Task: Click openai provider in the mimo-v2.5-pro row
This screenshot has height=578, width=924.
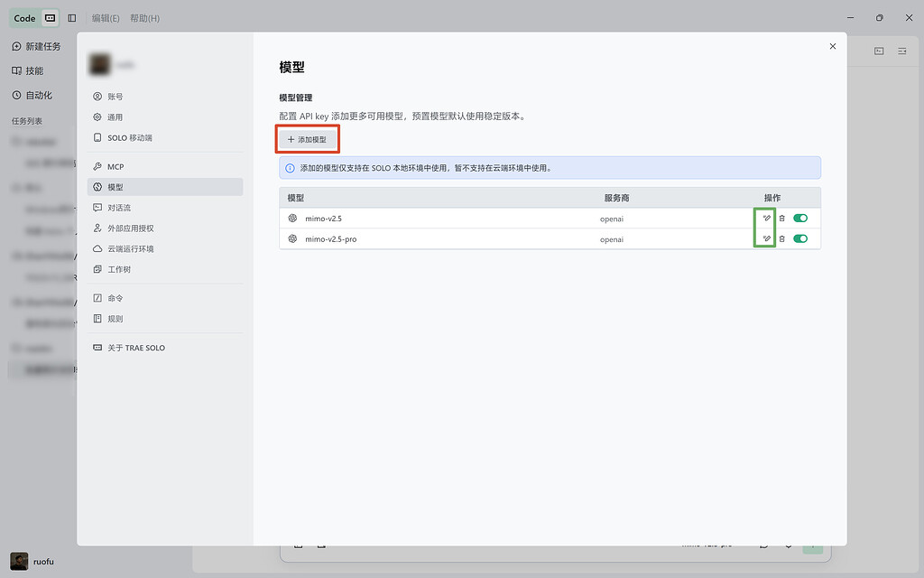Action: pyautogui.click(x=612, y=239)
